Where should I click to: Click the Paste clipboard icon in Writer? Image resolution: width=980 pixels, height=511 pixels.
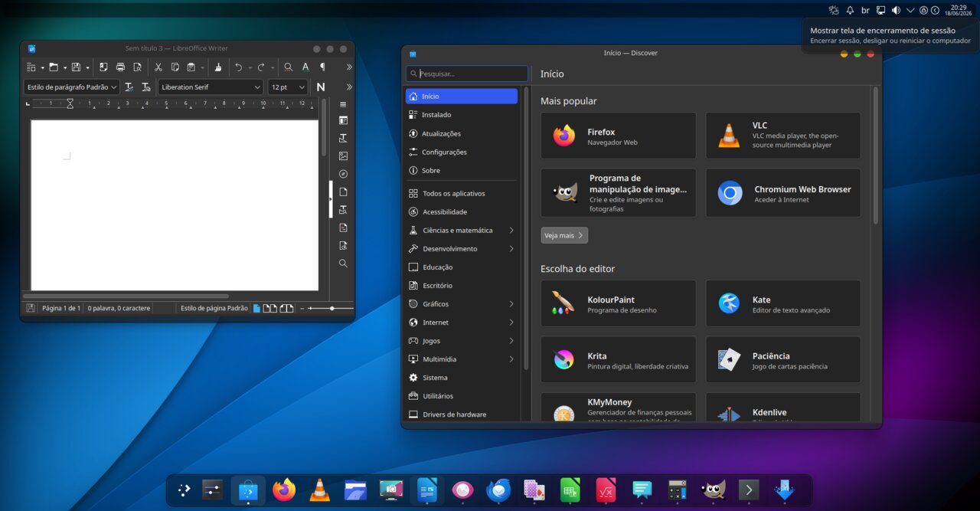click(191, 67)
